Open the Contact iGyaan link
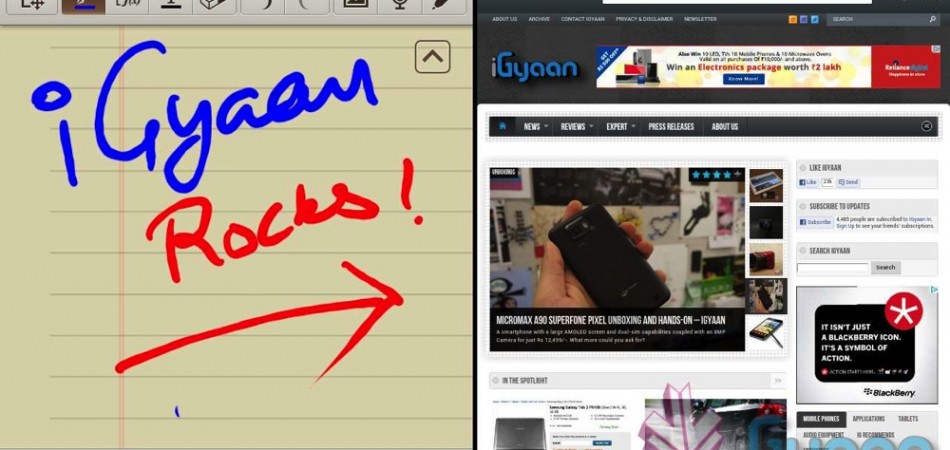 coord(582,19)
